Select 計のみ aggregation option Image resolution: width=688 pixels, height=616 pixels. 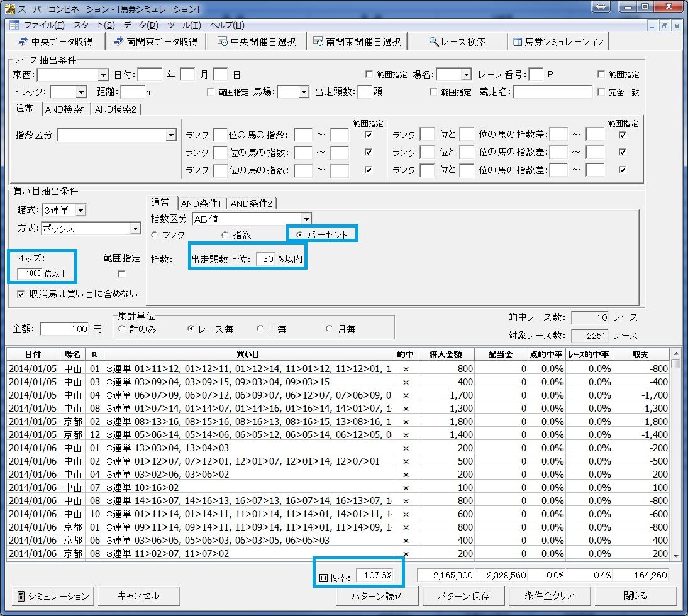point(122,329)
